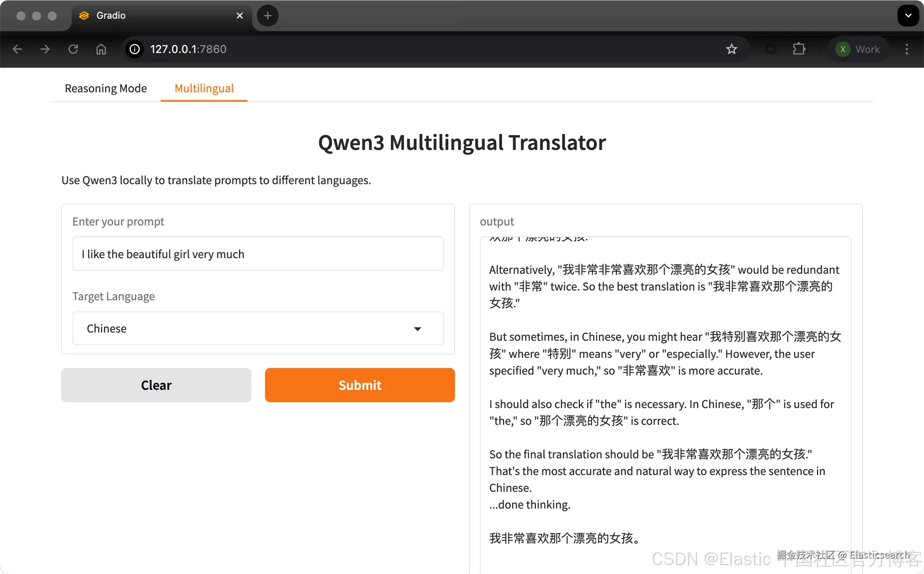Reload the page with refresh icon

tap(73, 49)
